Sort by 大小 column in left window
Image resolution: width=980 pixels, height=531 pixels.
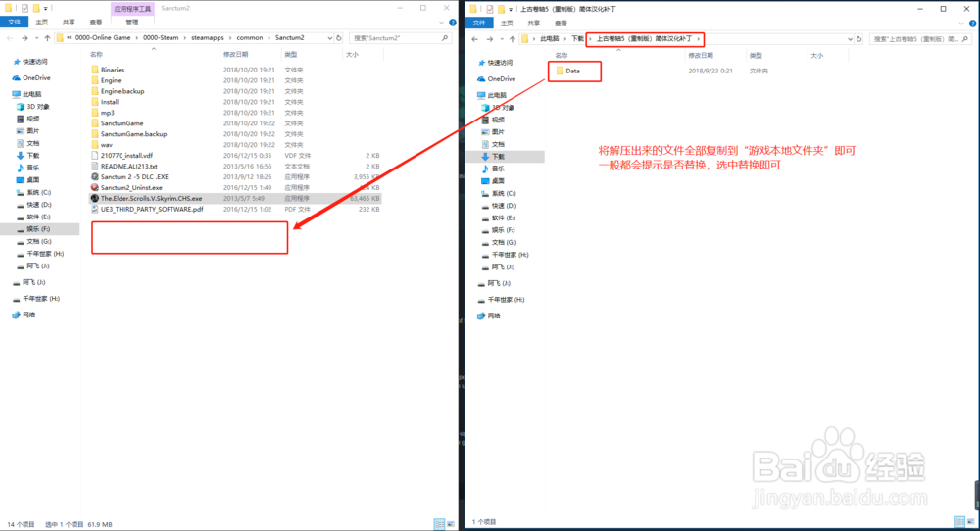click(x=352, y=54)
